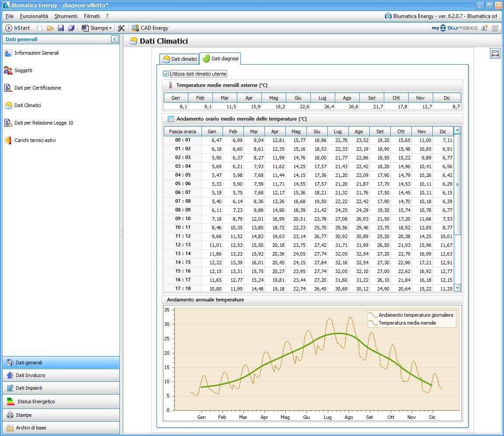504x436 pixels.
Task: Click the open folder icon
Action: click(x=50, y=28)
